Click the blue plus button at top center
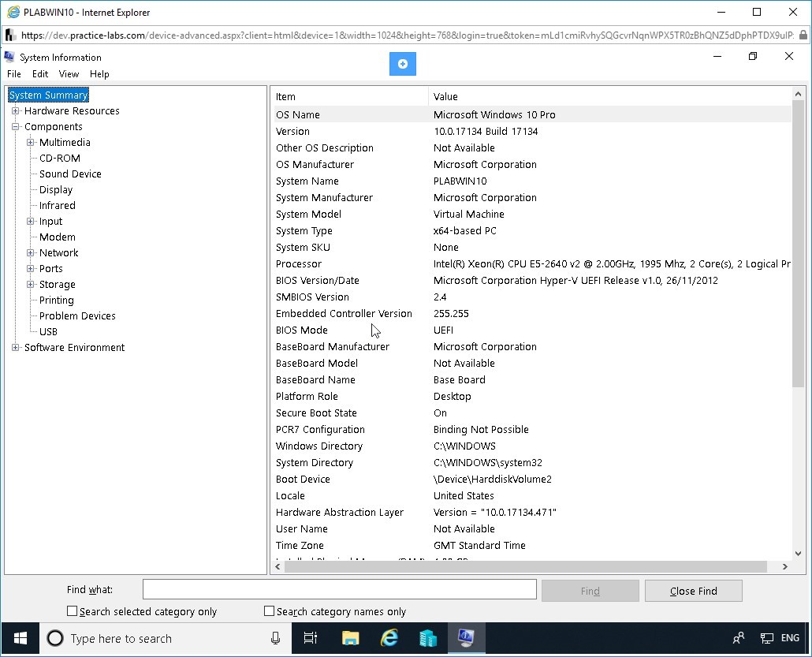812x657 pixels. pos(402,64)
